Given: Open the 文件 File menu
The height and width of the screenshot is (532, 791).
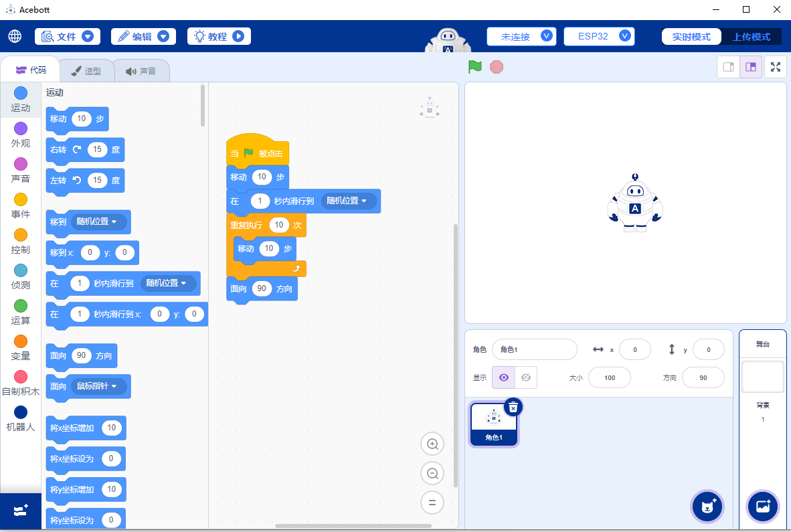Looking at the screenshot, I should [67, 36].
